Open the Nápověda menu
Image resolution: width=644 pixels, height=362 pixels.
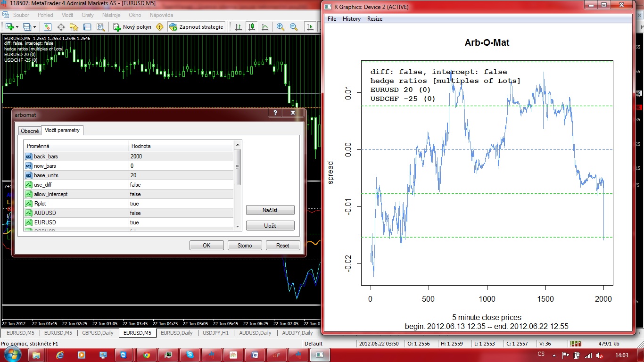pos(161,15)
